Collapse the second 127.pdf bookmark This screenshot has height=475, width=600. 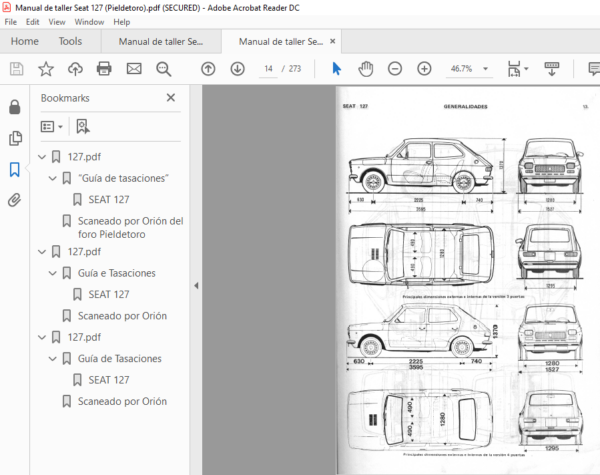42,252
